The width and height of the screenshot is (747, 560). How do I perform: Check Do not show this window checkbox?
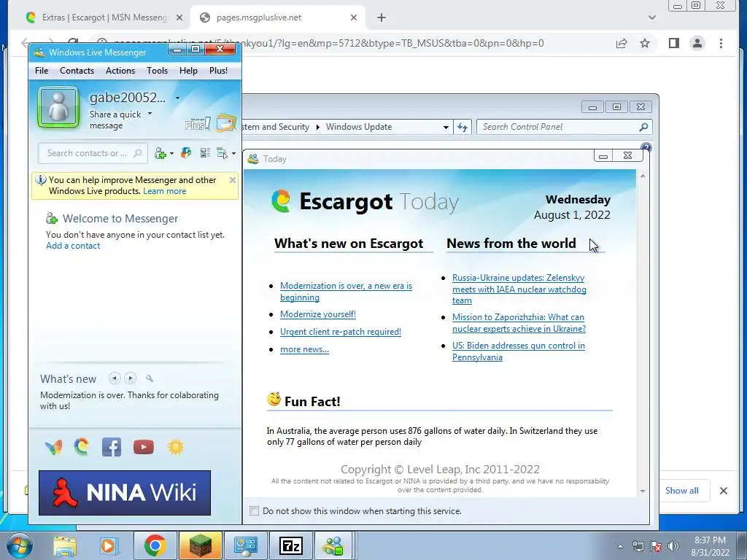[255, 511]
